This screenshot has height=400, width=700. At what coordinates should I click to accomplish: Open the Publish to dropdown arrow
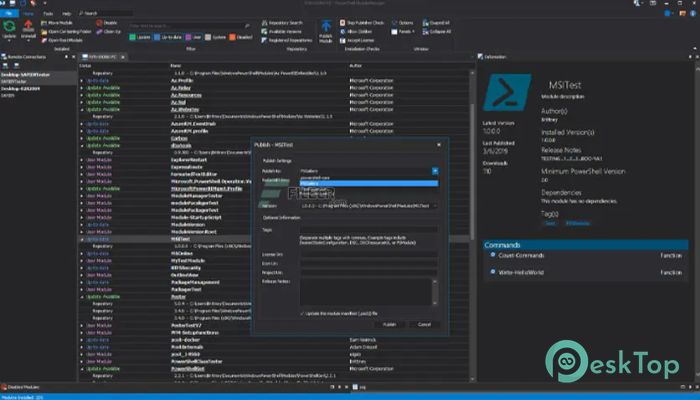pyautogui.click(x=435, y=171)
